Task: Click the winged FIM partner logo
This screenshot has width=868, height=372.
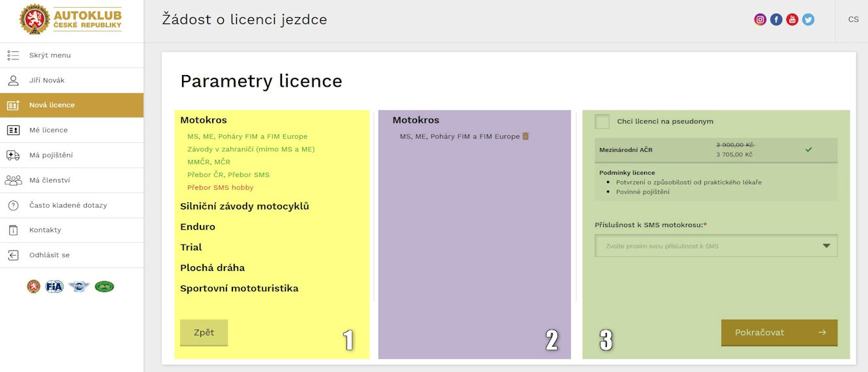Action: pos(79,287)
